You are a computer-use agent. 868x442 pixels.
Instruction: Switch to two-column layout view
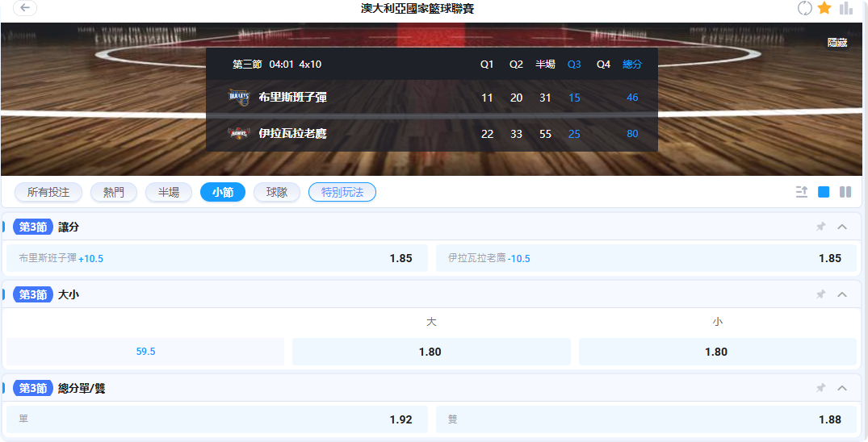point(845,192)
